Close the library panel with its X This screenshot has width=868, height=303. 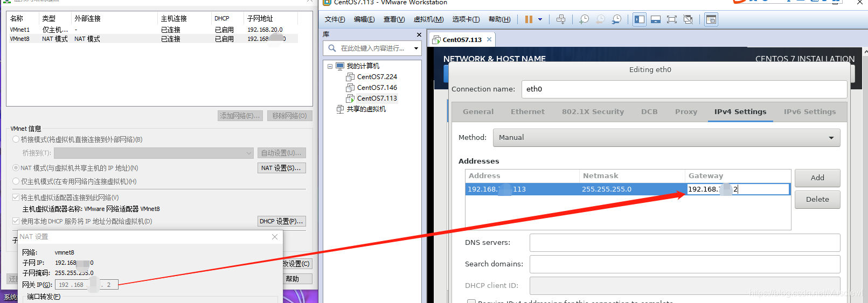419,34
